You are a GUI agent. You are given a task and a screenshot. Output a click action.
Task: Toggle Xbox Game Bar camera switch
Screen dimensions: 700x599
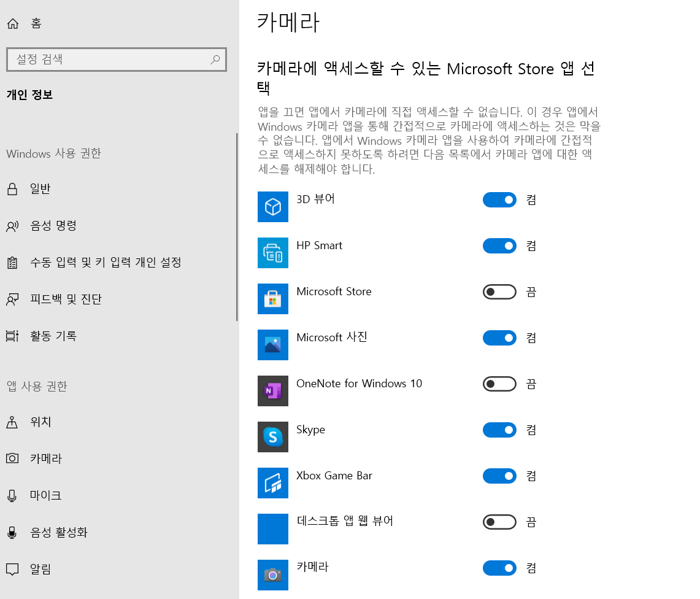(499, 476)
